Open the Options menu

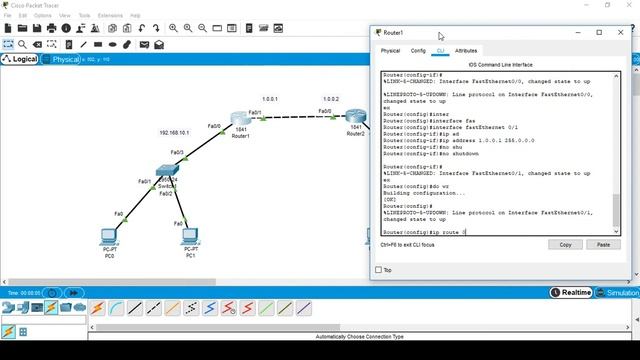(x=42, y=16)
